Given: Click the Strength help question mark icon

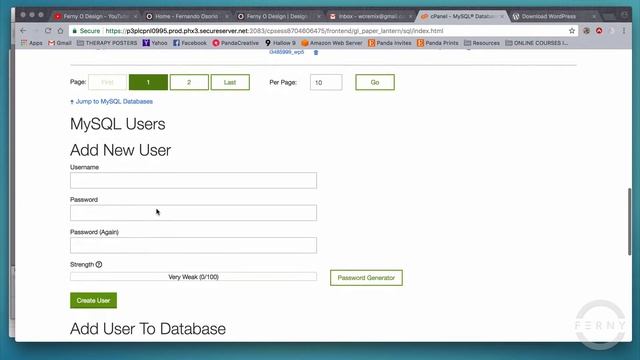Looking at the screenshot, I should [x=99, y=264].
